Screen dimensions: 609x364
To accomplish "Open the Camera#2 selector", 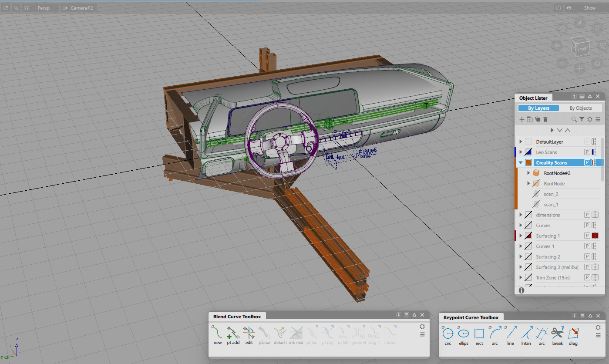I will tap(78, 8).
